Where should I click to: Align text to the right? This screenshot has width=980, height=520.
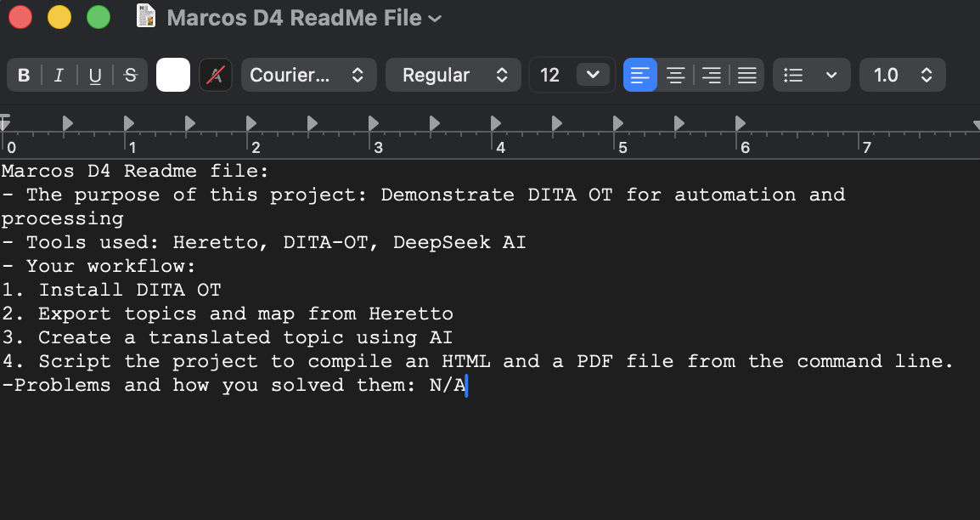point(712,75)
